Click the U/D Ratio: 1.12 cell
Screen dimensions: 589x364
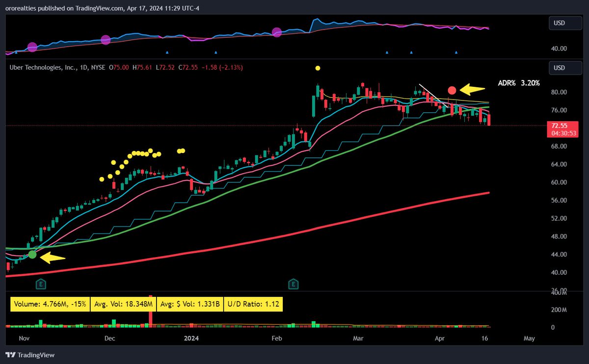tap(253, 304)
